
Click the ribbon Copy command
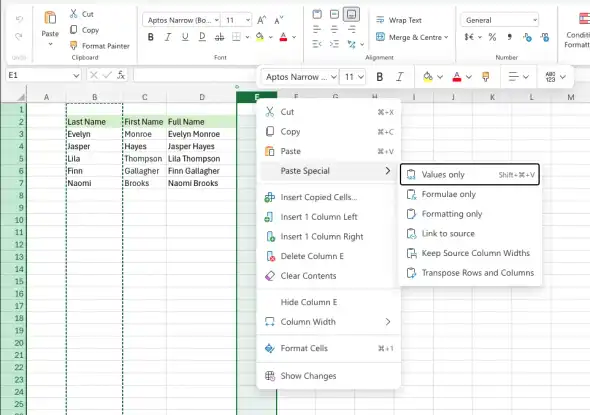point(84,30)
